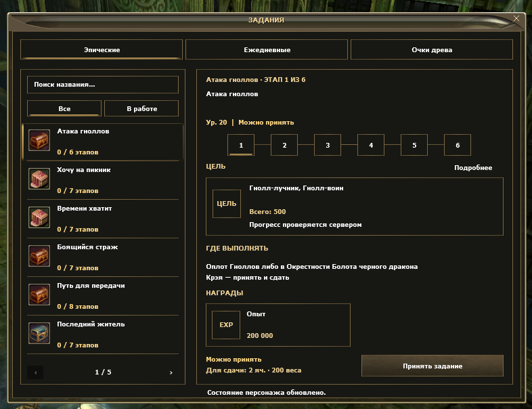Select the Времени хватит quest title
The width and height of the screenshot is (532, 409).
pos(84,209)
